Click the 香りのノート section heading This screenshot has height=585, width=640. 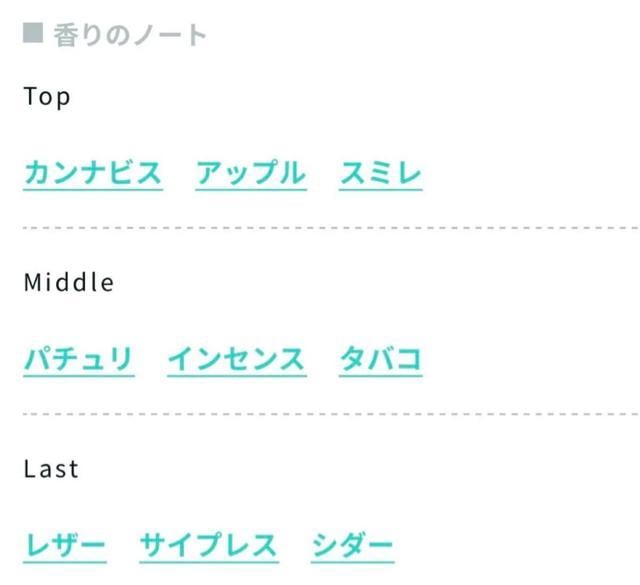pos(130,35)
